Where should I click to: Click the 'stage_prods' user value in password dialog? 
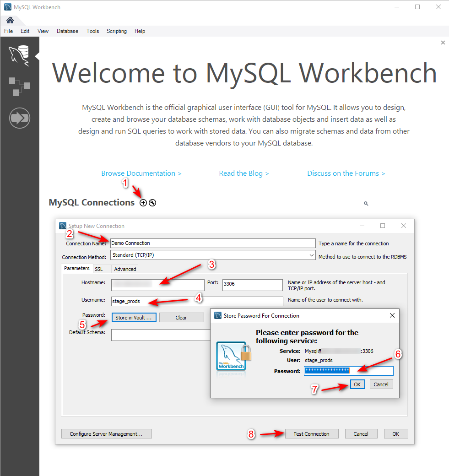tap(319, 360)
